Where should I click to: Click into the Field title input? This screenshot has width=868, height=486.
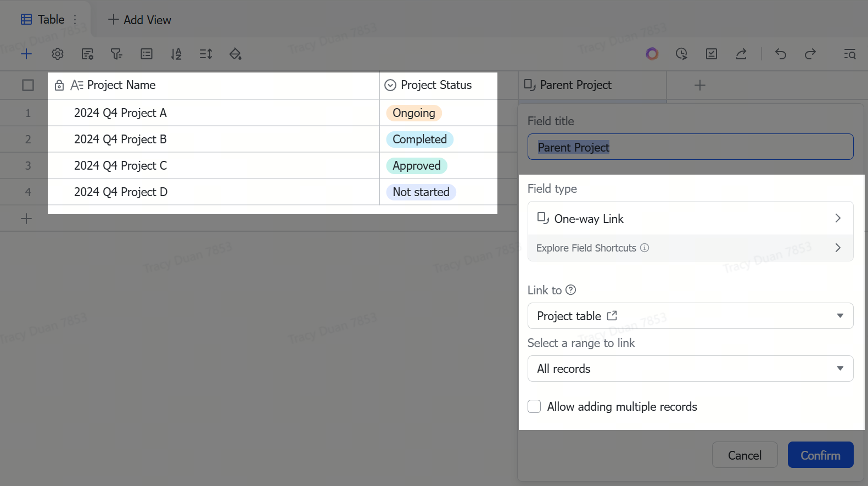point(690,147)
